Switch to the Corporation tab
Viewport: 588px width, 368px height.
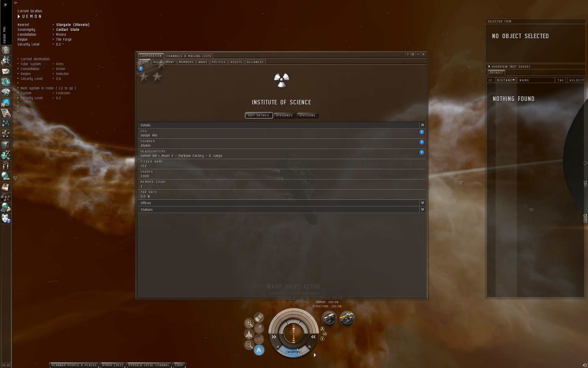point(151,56)
